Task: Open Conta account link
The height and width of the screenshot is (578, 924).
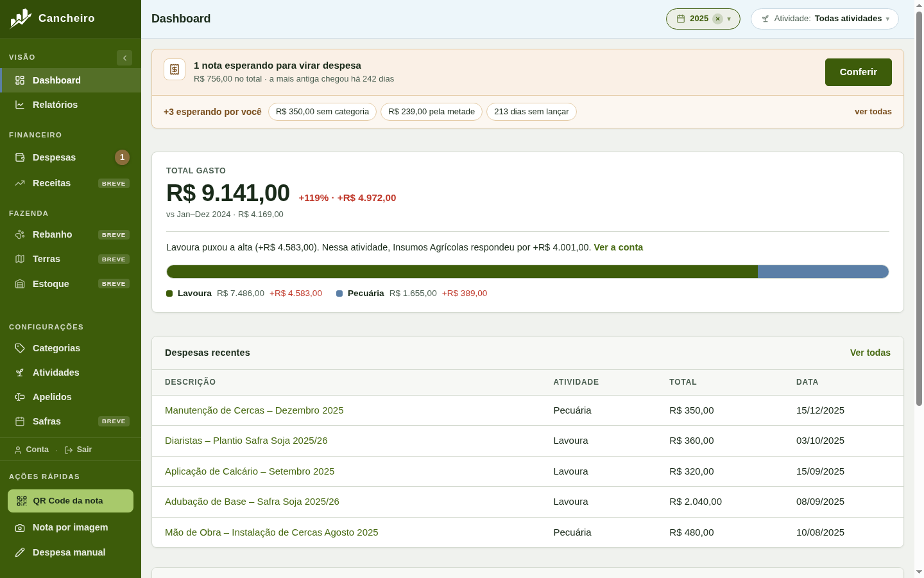Action: click(31, 450)
